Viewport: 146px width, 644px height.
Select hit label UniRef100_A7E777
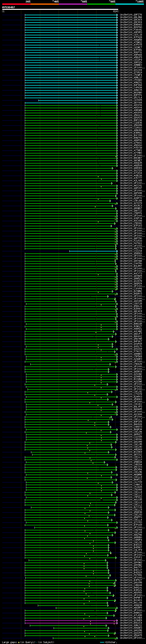coord(131,178)
